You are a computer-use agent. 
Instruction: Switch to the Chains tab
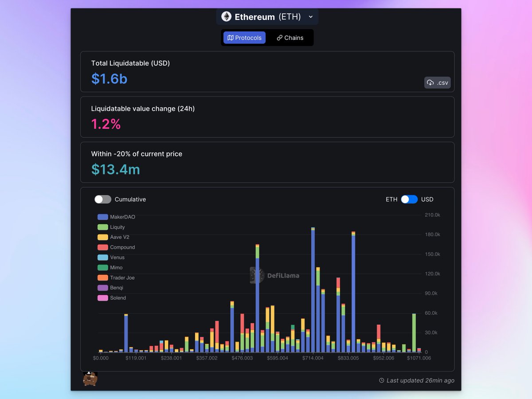[290, 38]
